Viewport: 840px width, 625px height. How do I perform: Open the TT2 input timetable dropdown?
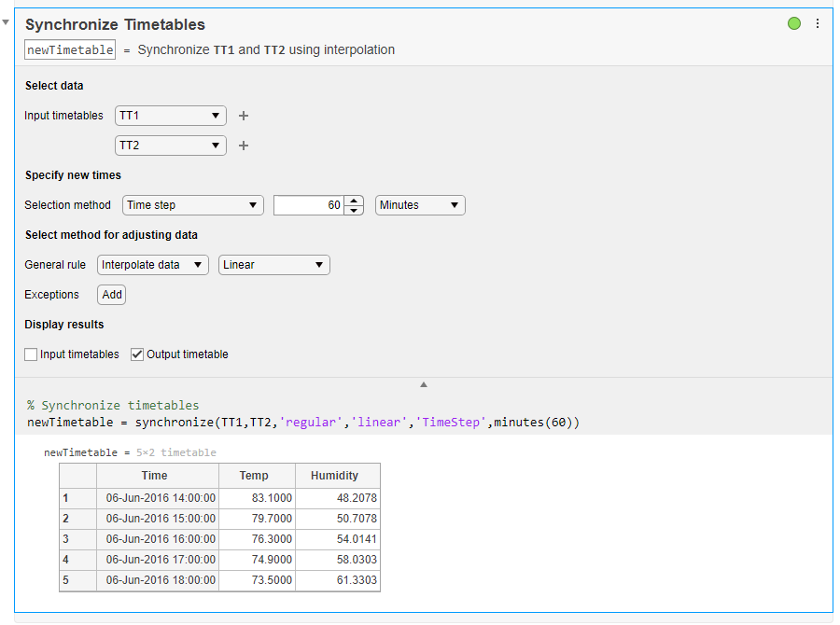pos(171,146)
